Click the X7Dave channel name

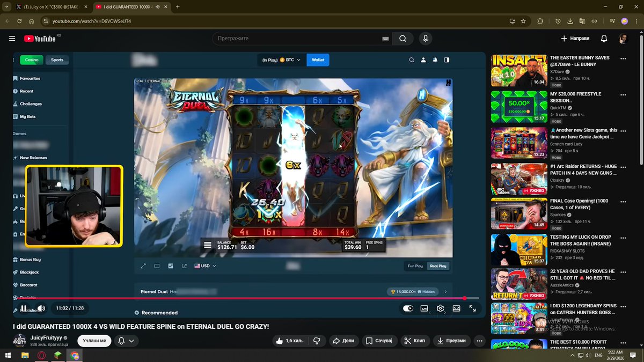click(x=558, y=71)
